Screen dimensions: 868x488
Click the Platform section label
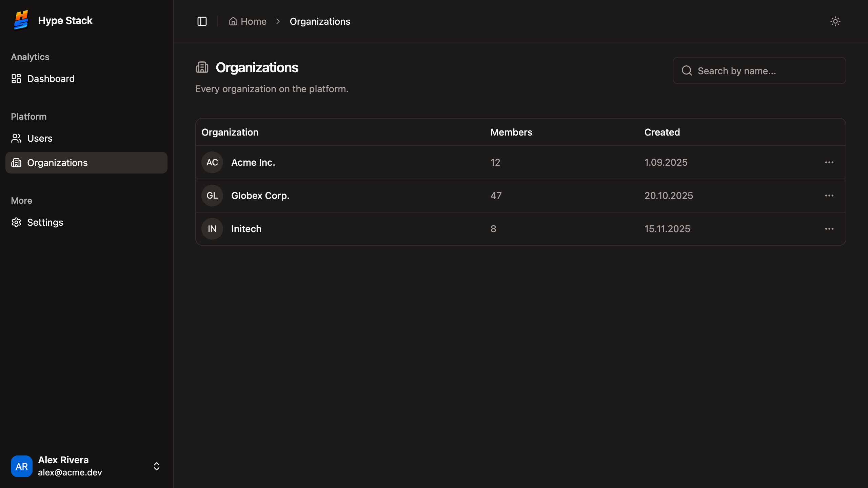29,117
